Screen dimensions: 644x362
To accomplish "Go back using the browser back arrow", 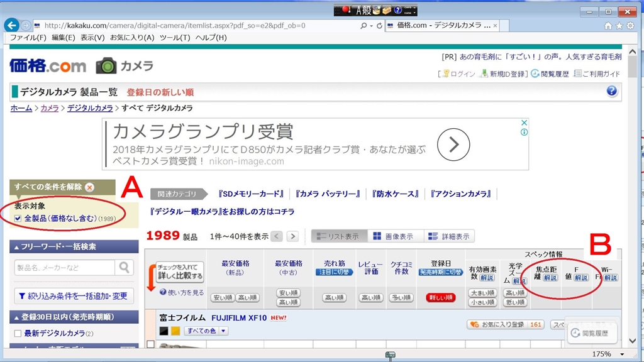I will (x=11, y=25).
